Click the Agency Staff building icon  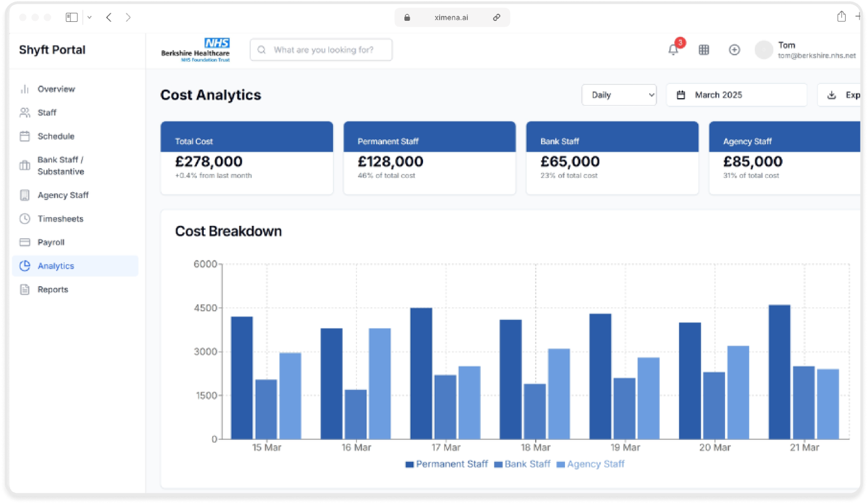pos(25,195)
